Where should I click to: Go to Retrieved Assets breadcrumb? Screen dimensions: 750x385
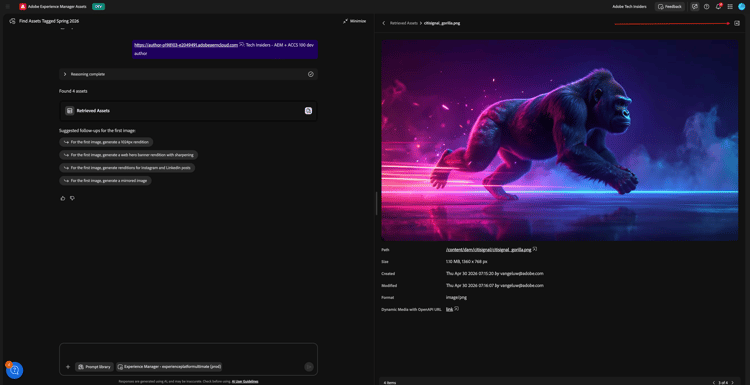click(403, 23)
